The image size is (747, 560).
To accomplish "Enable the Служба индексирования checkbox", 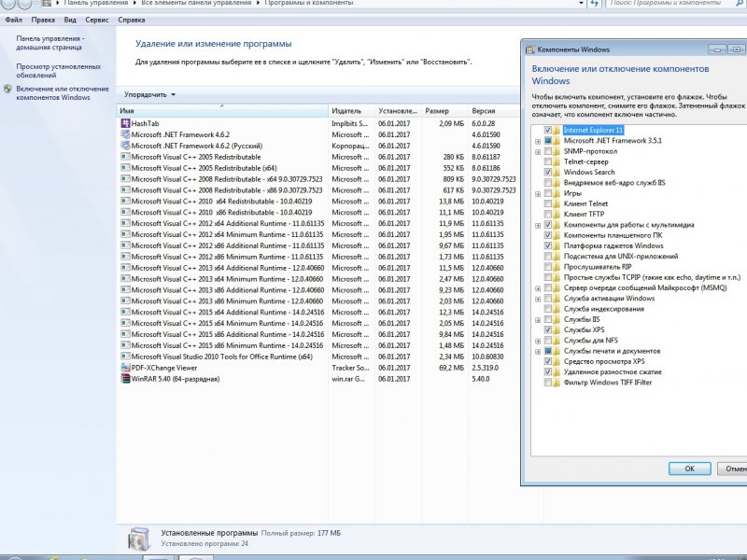I will (548, 309).
